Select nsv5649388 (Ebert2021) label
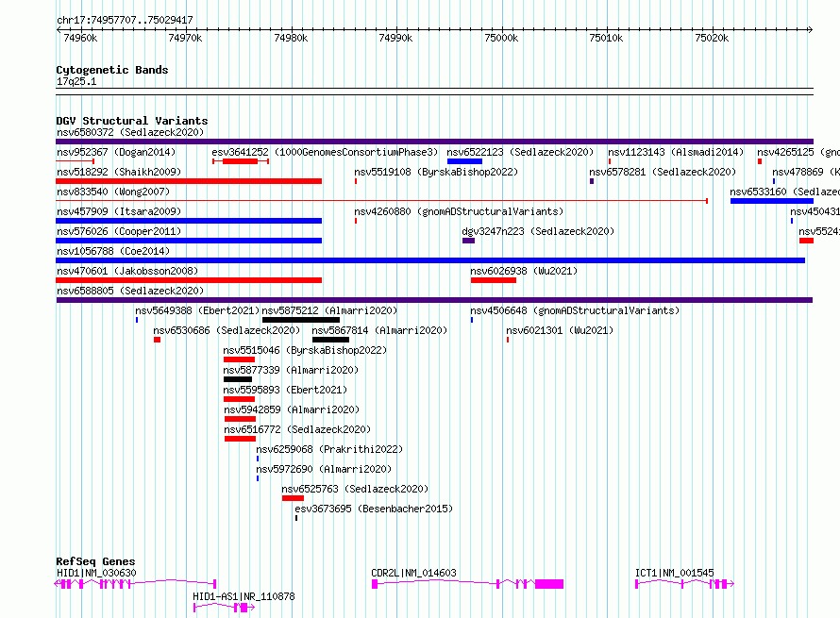Image resolution: width=840 pixels, height=618 pixels. tap(197, 310)
